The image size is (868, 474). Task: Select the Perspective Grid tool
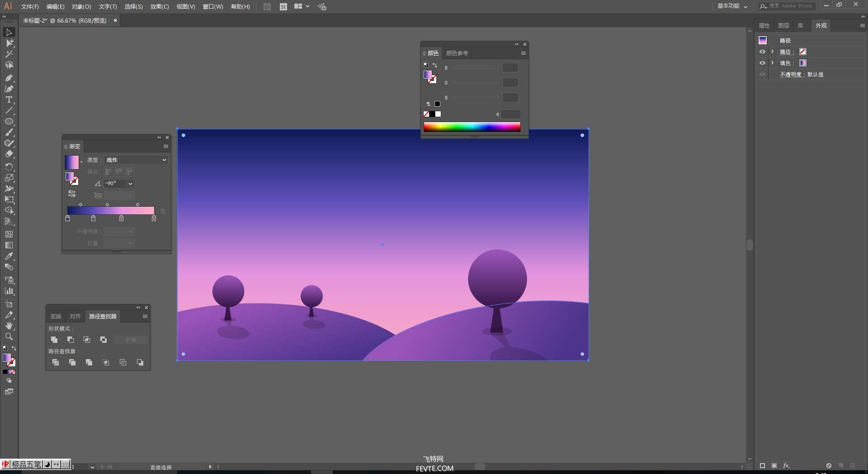(x=9, y=222)
